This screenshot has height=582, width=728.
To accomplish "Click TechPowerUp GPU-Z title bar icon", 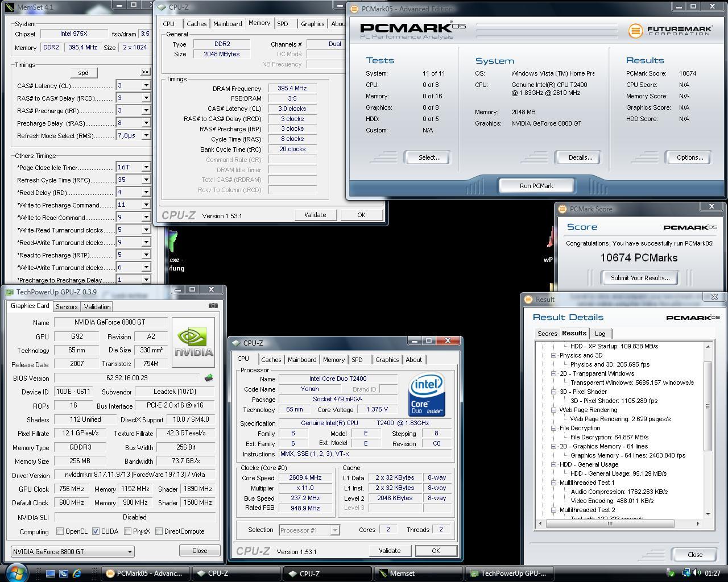I will [x=10, y=292].
